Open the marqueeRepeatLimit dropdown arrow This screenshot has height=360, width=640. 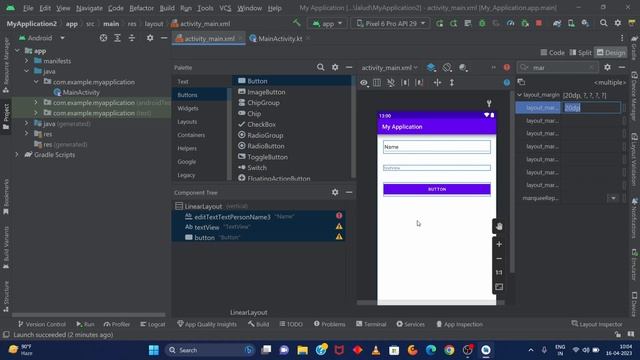point(613,198)
